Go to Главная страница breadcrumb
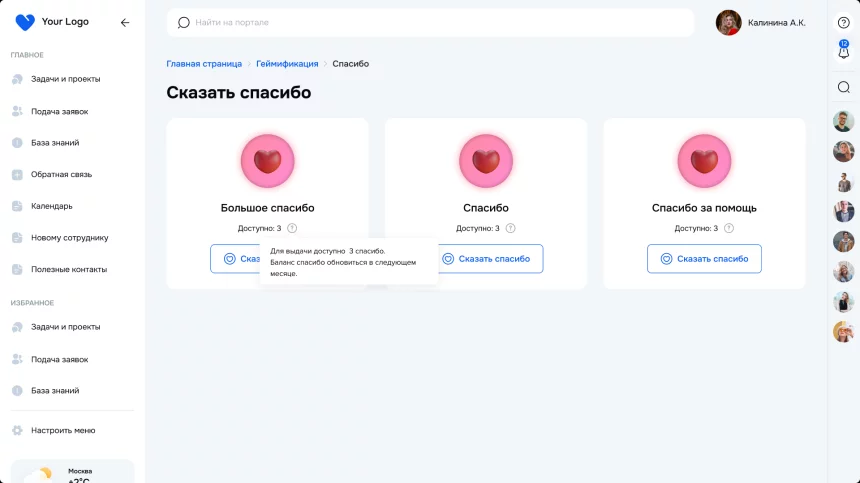This screenshot has width=860, height=483. (204, 64)
